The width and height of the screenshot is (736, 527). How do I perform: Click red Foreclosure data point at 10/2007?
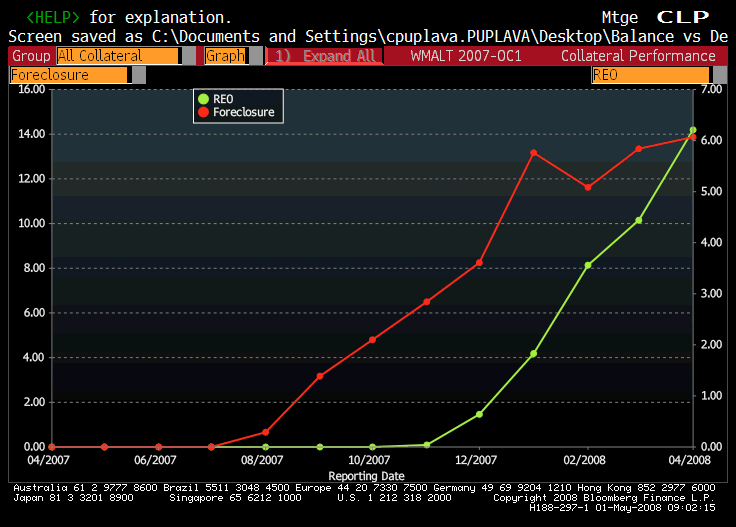pos(372,340)
